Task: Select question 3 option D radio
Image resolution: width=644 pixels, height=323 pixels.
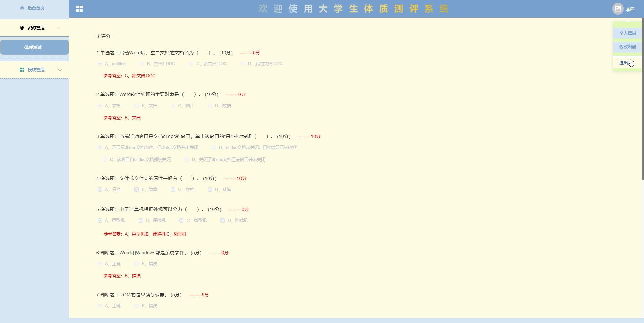Action: pyautogui.click(x=187, y=159)
